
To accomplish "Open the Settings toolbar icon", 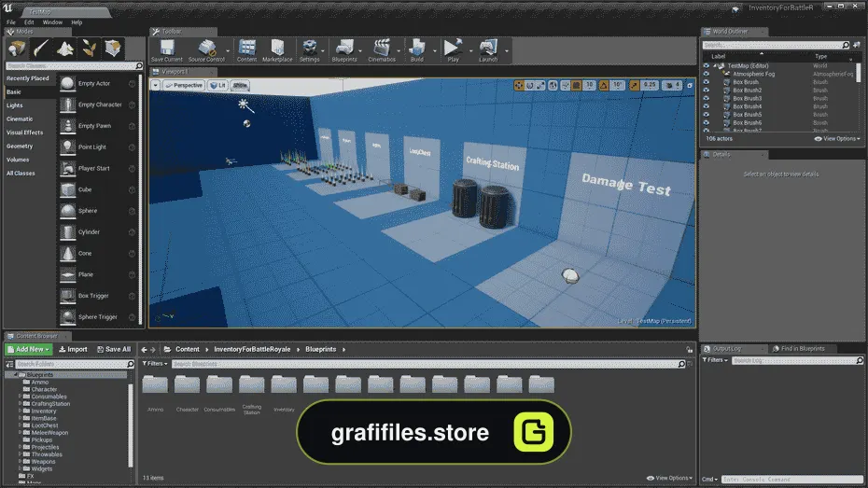I will pos(310,50).
